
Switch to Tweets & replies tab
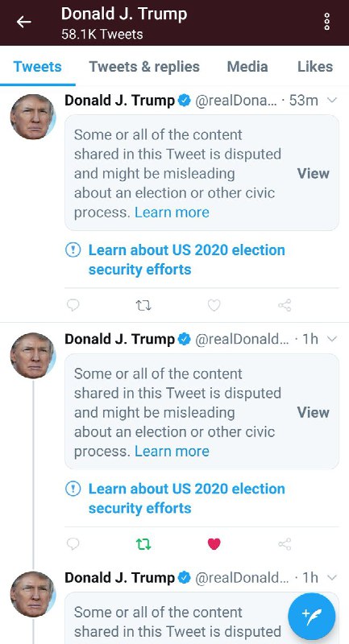pos(144,67)
